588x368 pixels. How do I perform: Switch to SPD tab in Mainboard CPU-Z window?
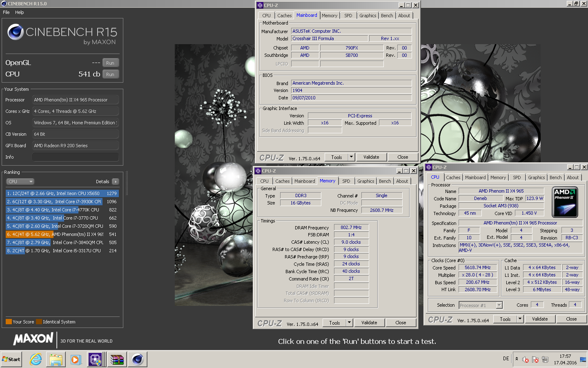click(x=348, y=16)
